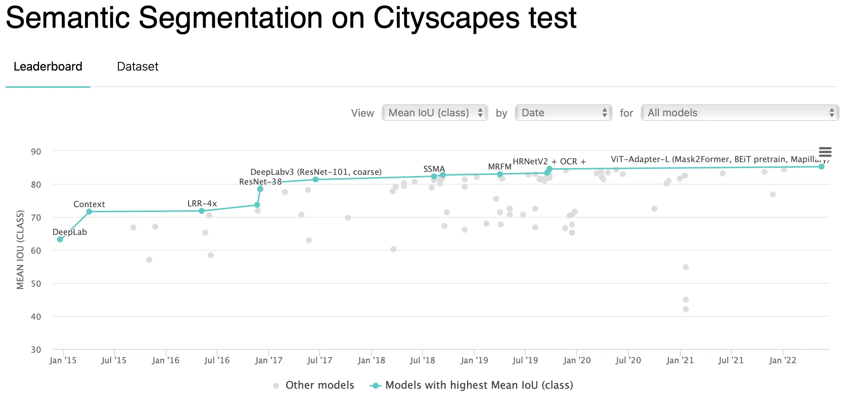Click the Context data point marker
Image resolution: width=868 pixels, height=400 pixels.
click(89, 212)
